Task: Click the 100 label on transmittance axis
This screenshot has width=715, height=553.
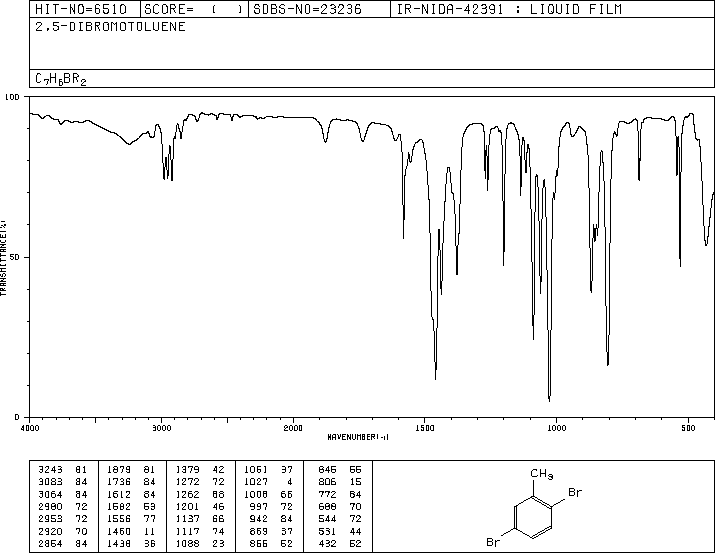Action: (x=12, y=97)
